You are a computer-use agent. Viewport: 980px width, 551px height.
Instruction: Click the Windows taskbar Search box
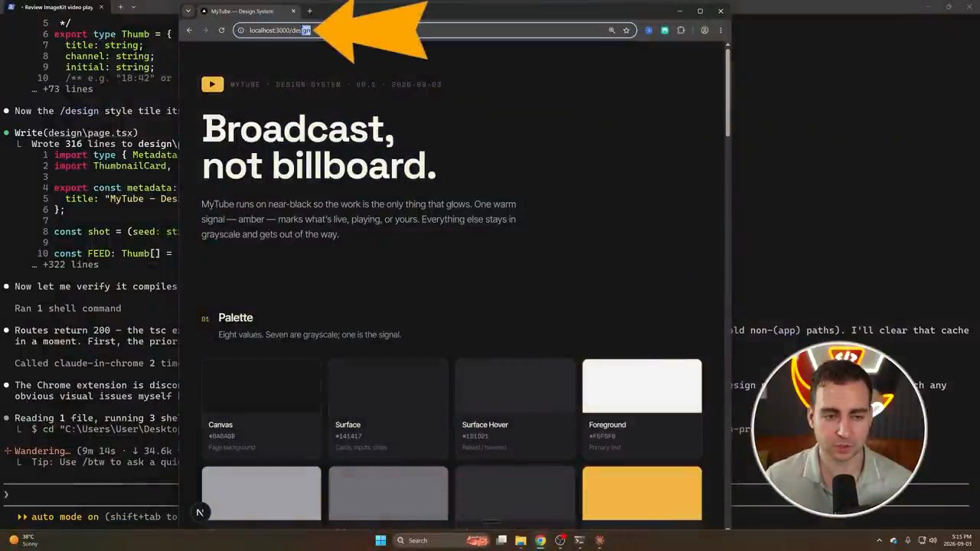click(x=440, y=540)
